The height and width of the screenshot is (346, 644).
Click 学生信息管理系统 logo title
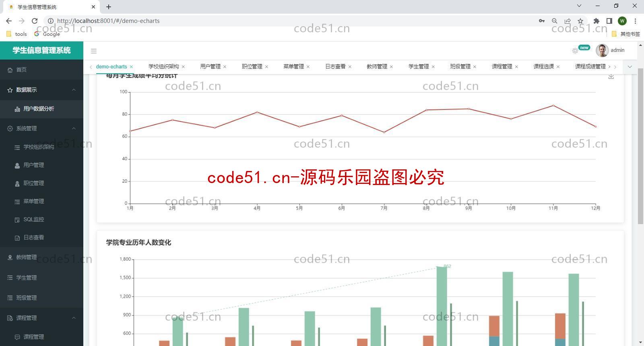(x=41, y=50)
